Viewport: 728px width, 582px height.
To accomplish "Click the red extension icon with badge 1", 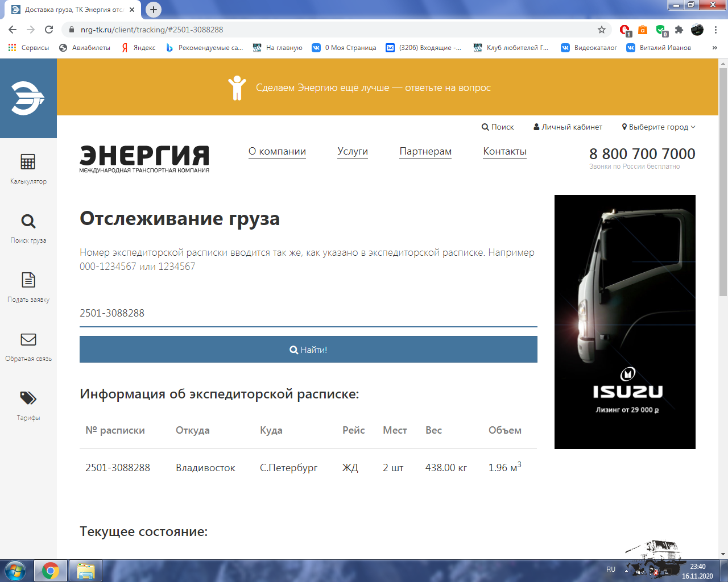I will coord(625,30).
